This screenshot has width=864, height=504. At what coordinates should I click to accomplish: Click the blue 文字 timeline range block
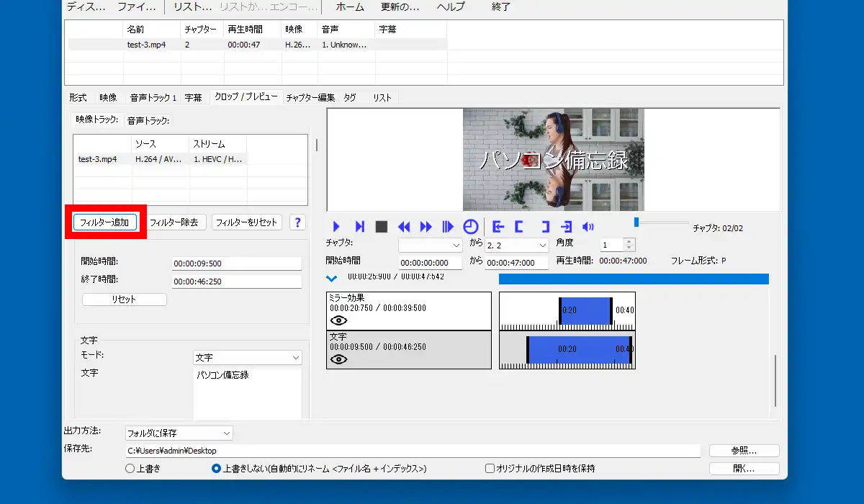[x=580, y=349]
